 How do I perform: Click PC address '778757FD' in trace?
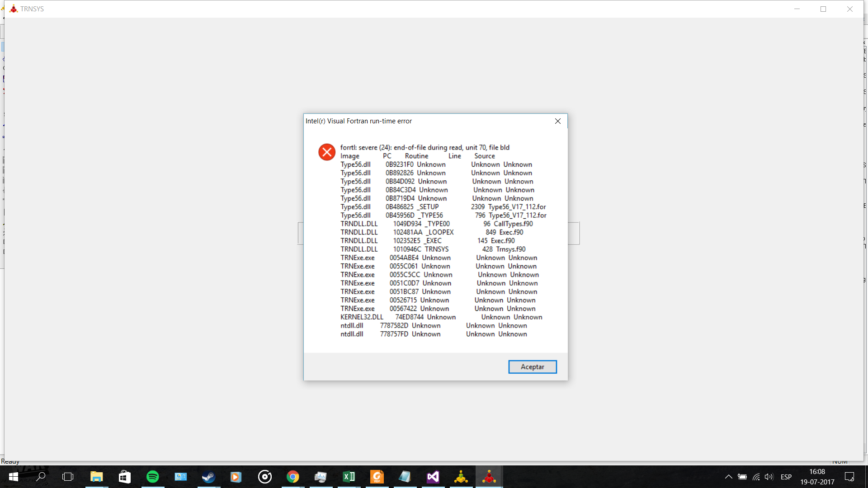tap(394, 334)
